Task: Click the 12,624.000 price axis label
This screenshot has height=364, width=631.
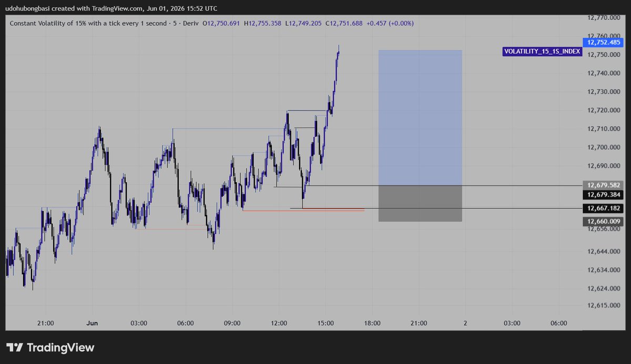Action: 604,288
